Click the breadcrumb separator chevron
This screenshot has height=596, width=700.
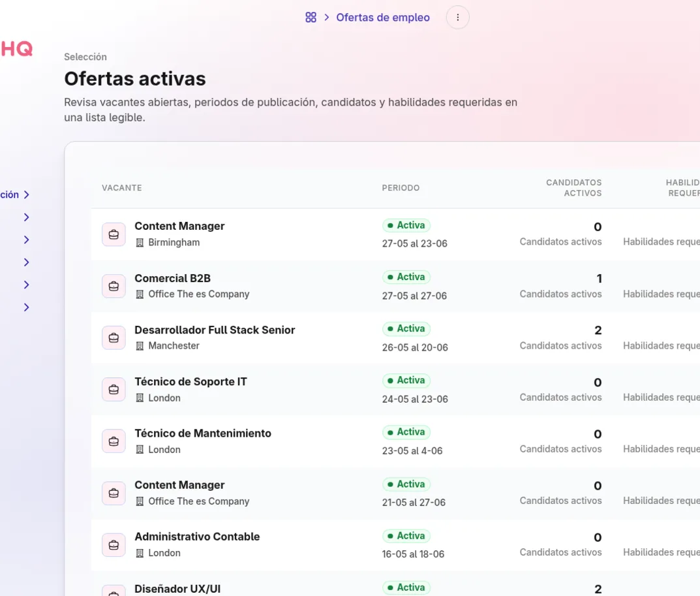[327, 18]
